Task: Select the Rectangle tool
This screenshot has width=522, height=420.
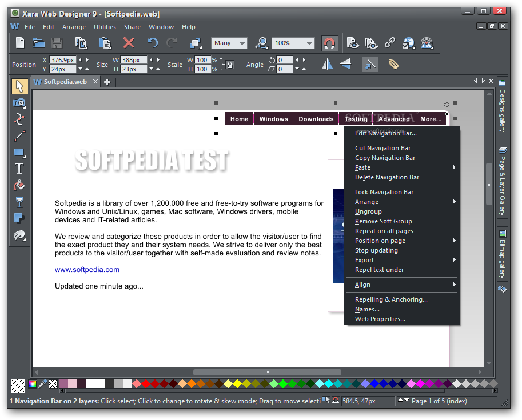Action: (x=19, y=153)
